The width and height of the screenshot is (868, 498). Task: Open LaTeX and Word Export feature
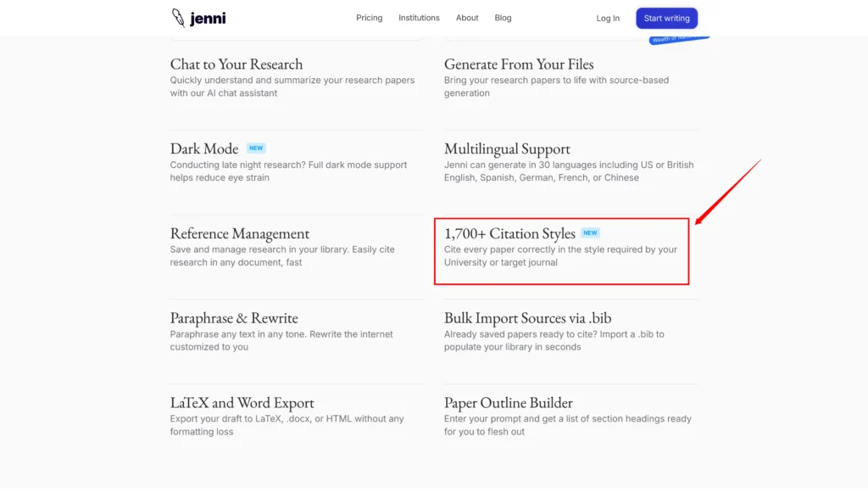pyautogui.click(x=242, y=404)
